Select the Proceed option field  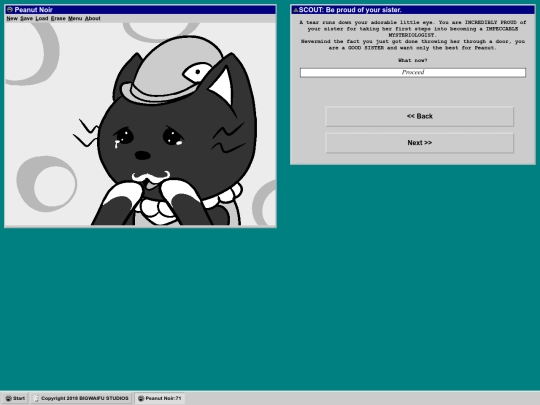[413, 72]
